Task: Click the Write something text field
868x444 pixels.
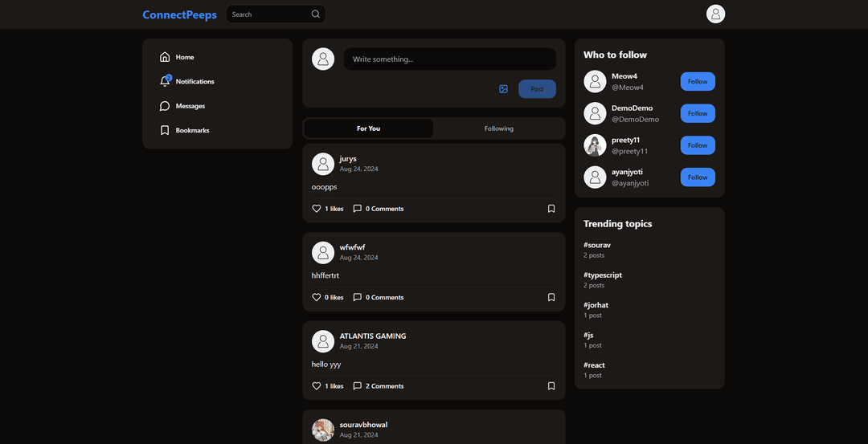Action: (x=449, y=59)
